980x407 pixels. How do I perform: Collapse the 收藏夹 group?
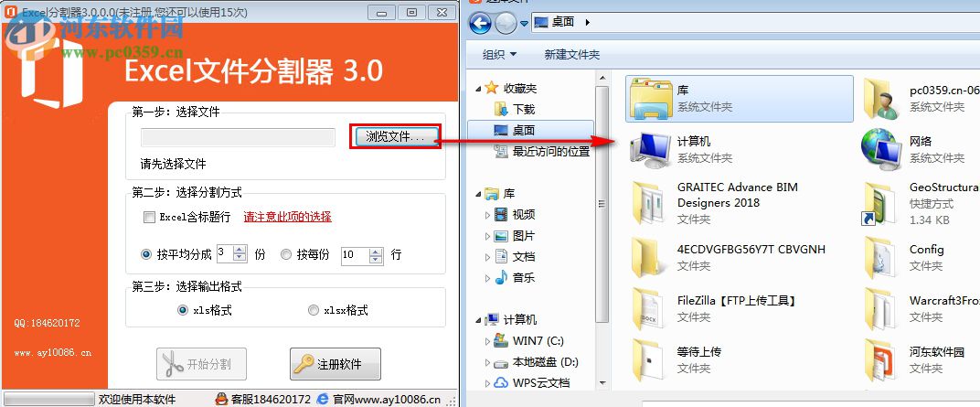pyautogui.click(x=478, y=89)
